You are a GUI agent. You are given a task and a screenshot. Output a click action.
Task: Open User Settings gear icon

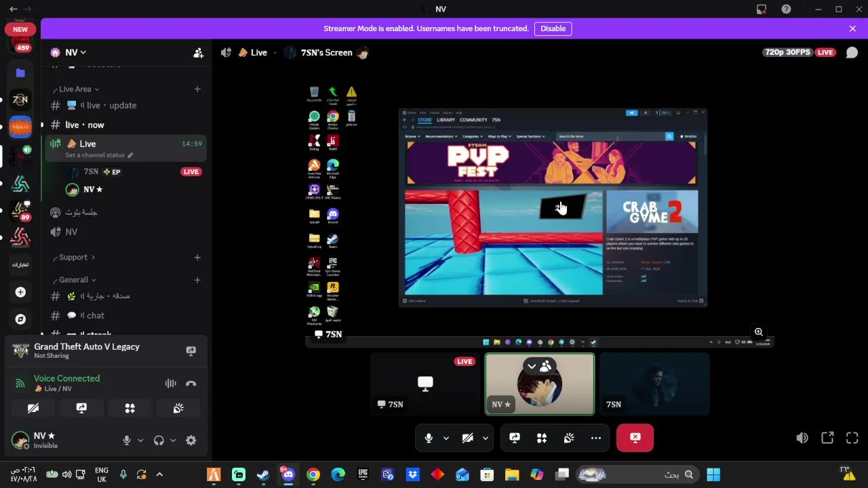(x=191, y=441)
